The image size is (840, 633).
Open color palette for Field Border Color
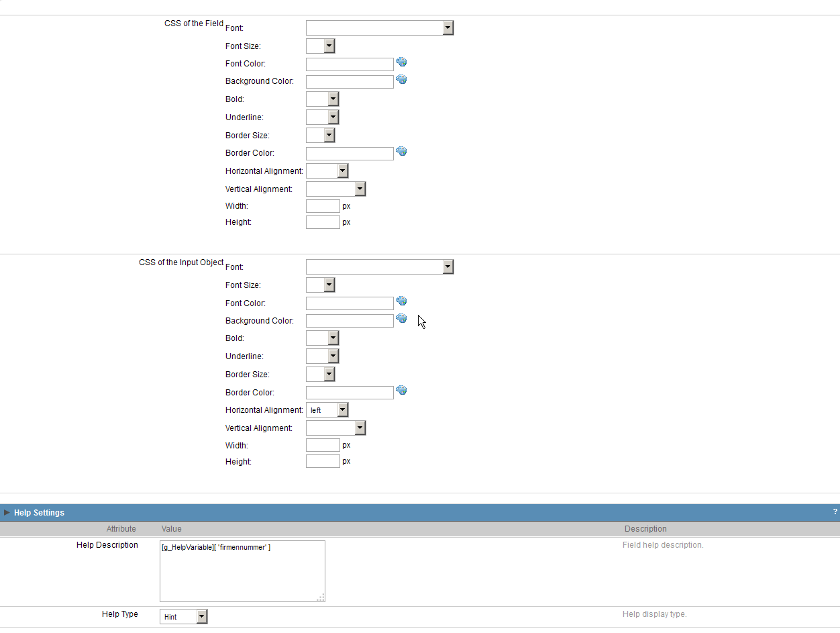(401, 152)
